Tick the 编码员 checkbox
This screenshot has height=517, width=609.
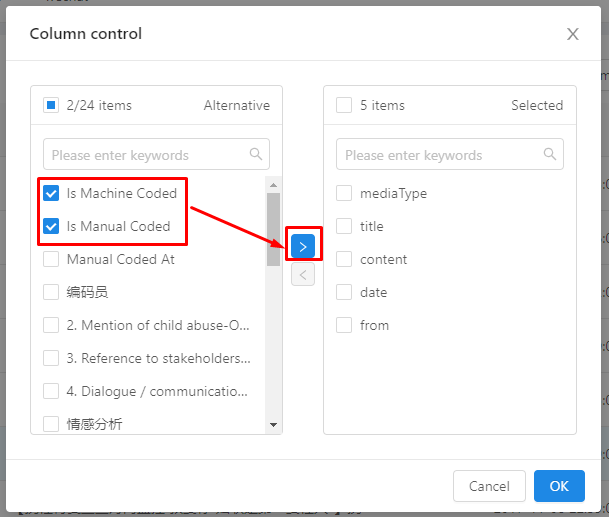click(51, 292)
